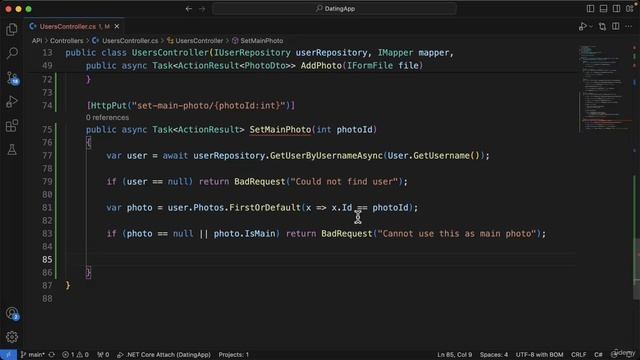640x360 pixels.
Task: Click the Run or Debug play icon
Action: (x=582, y=27)
